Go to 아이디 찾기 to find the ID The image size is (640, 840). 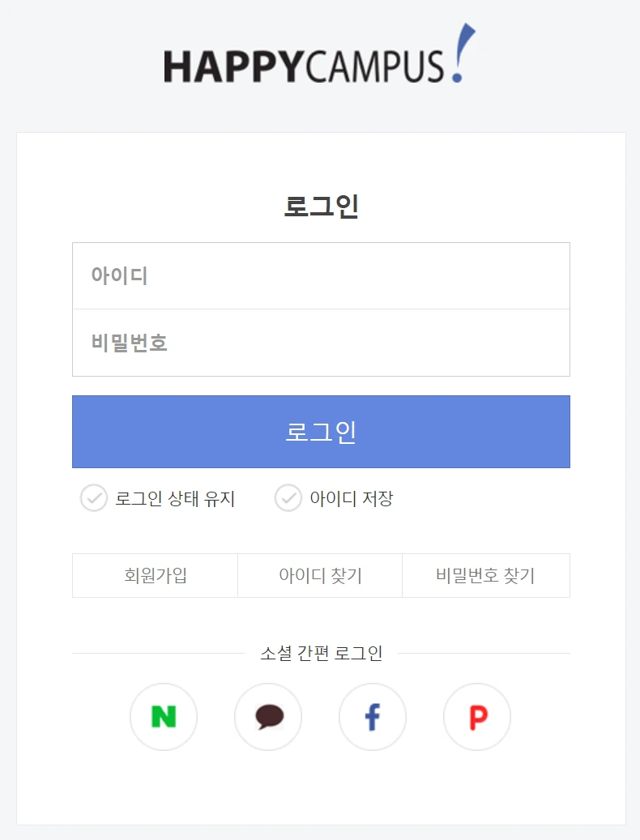(320, 575)
